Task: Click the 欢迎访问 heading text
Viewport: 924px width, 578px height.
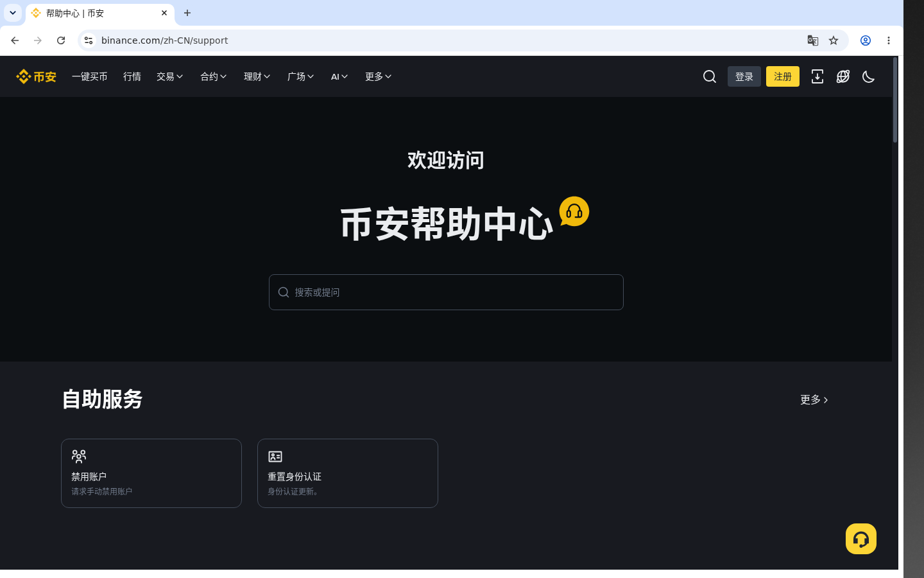Action: click(446, 160)
